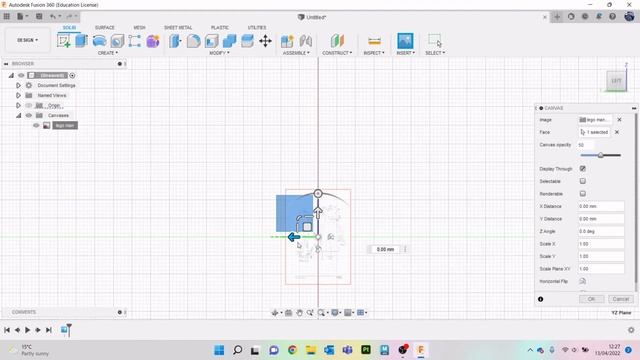Select the Revolve tool
Image resolution: width=640 pixels, height=360 pixels.
100,41
